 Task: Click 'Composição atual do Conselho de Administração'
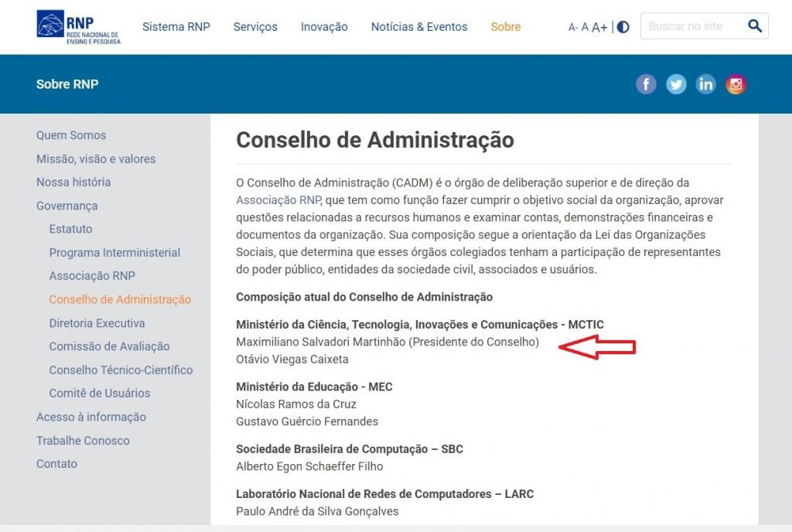364,297
